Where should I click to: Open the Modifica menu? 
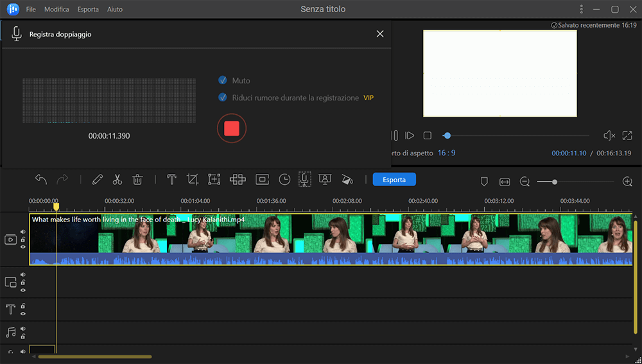pos(56,10)
